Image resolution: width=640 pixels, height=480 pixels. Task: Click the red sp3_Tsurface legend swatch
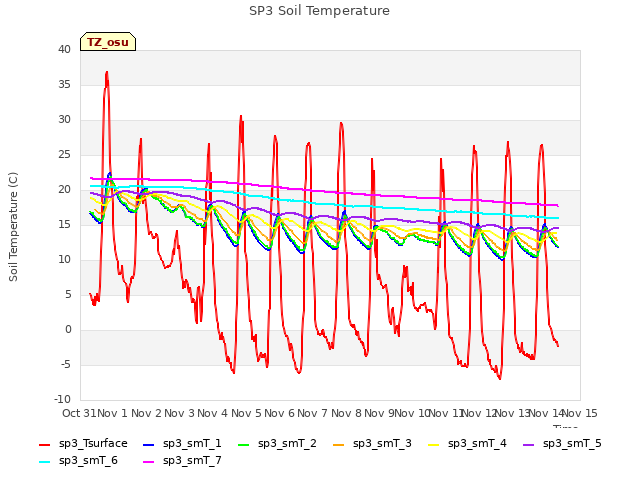coord(44,444)
